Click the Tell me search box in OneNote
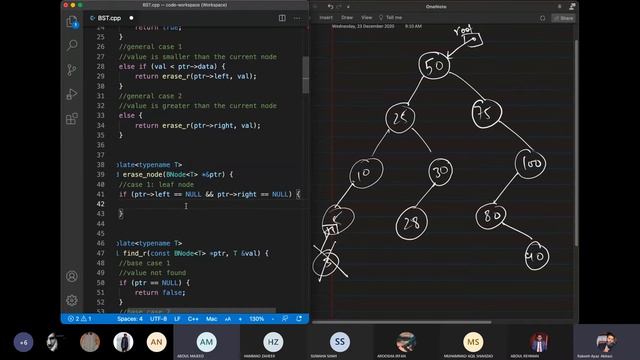The width and height of the screenshot is (640, 360). 391,18
